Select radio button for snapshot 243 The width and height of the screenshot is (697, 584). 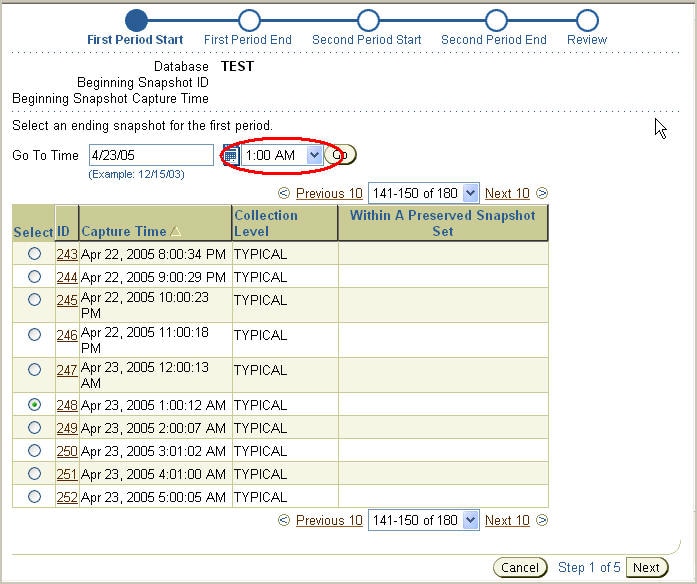[34, 254]
